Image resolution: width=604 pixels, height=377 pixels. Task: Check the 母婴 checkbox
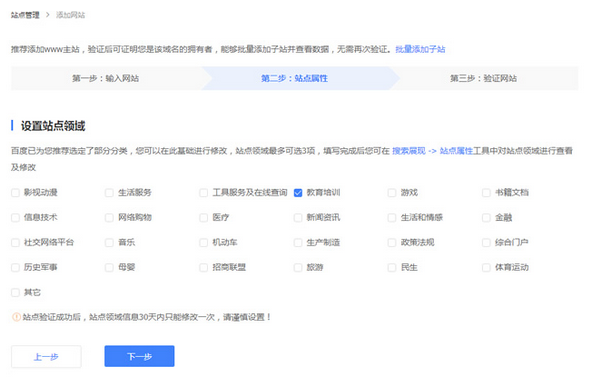click(109, 267)
